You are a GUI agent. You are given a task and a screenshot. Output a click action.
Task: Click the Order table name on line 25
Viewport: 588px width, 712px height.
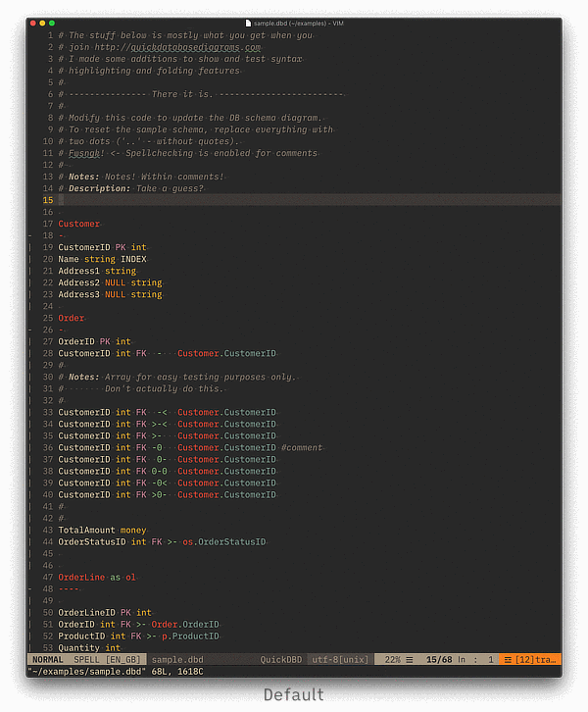[x=72, y=319]
